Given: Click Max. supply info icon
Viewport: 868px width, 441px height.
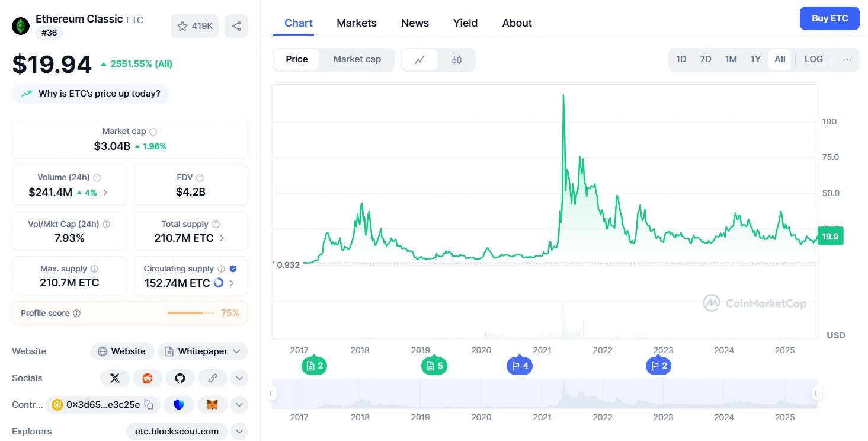Looking at the screenshot, I should click(95, 269).
